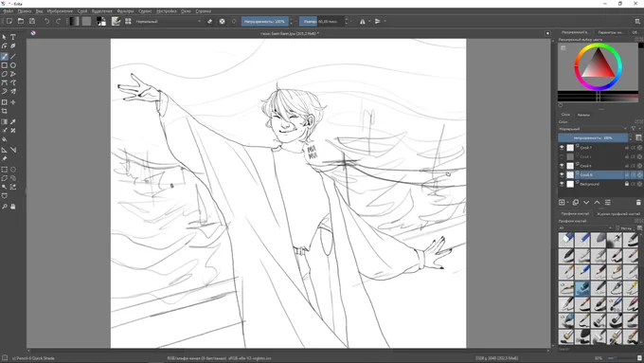
Task: Redo the last action
Action: coord(58,21)
